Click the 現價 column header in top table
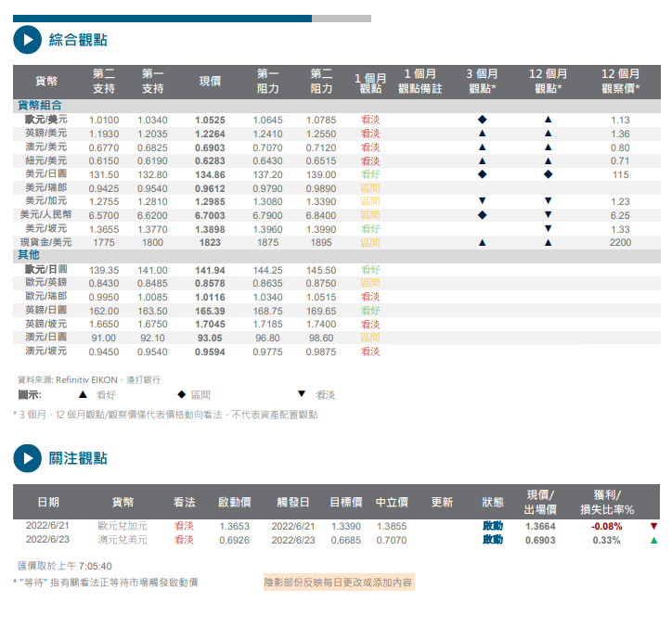672x627 pixels. 210,82
